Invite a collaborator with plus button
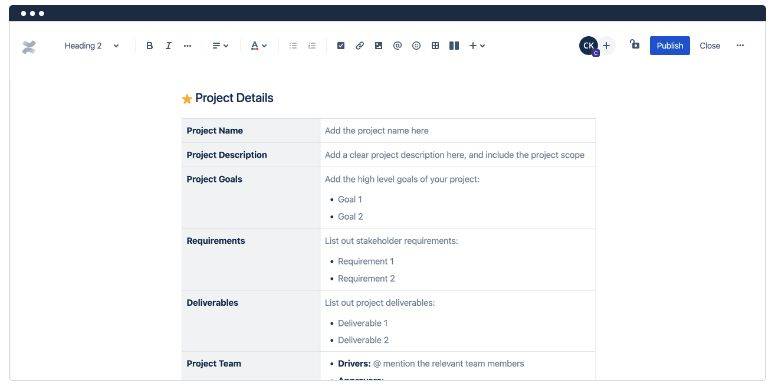The image size is (775, 387). tap(606, 45)
